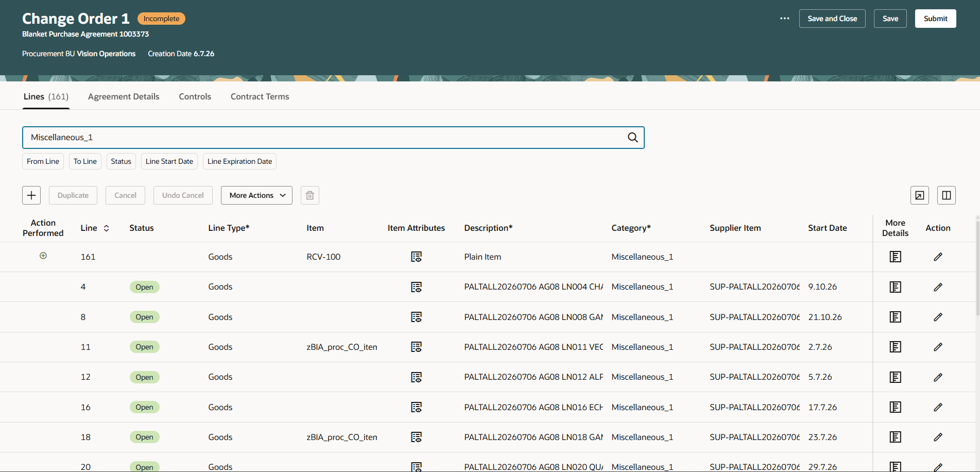Click the search magnifier icon

633,138
